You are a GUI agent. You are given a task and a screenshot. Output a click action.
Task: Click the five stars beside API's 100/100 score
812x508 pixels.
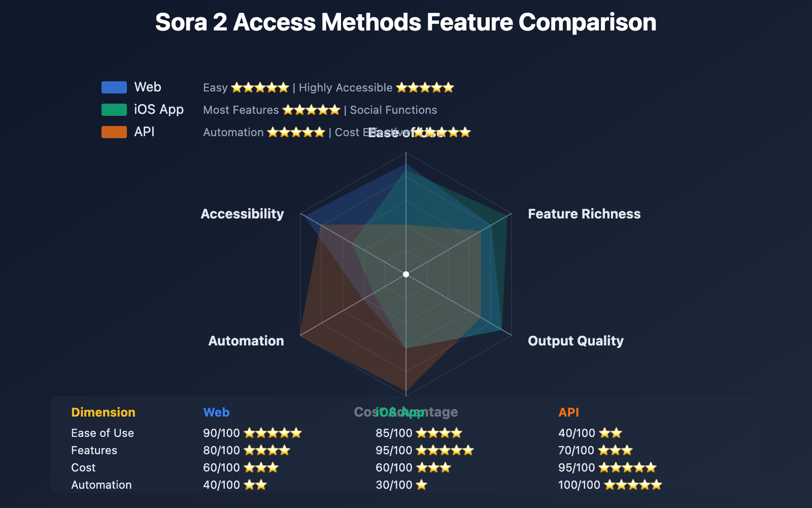tap(633, 485)
